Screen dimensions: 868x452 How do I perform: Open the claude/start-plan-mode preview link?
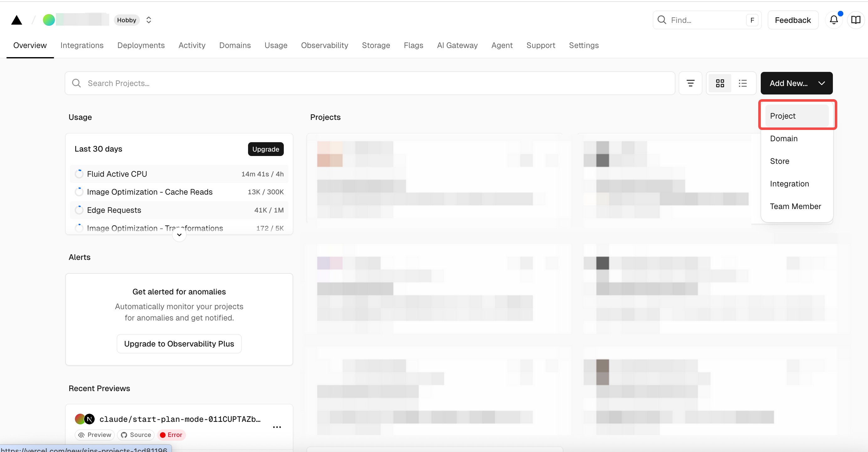tap(180, 419)
